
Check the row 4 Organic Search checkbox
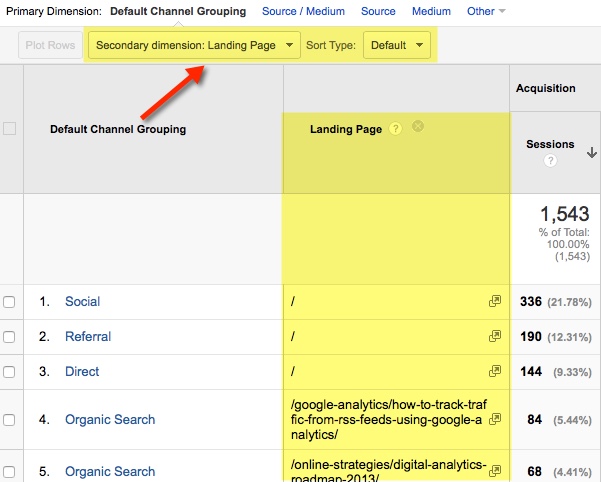pos(9,420)
